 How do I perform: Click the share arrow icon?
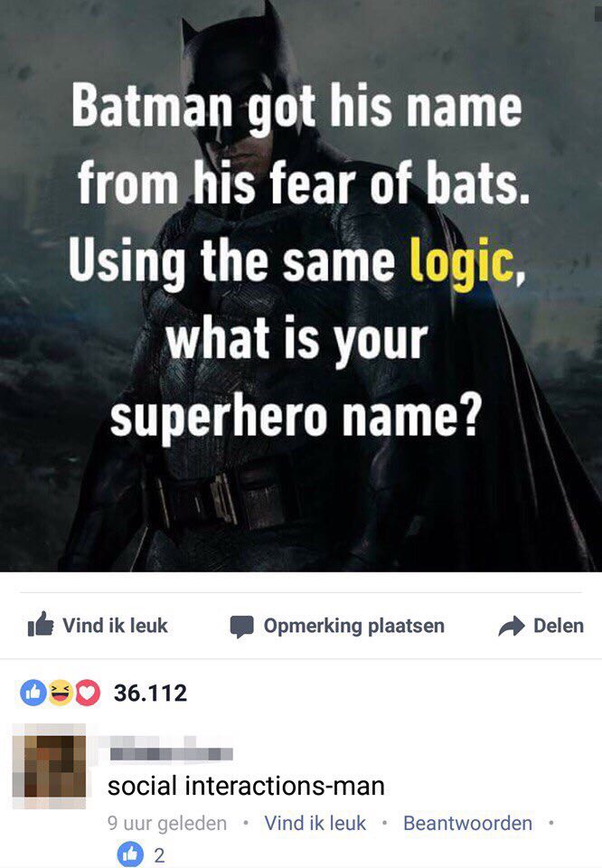(512, 626)
